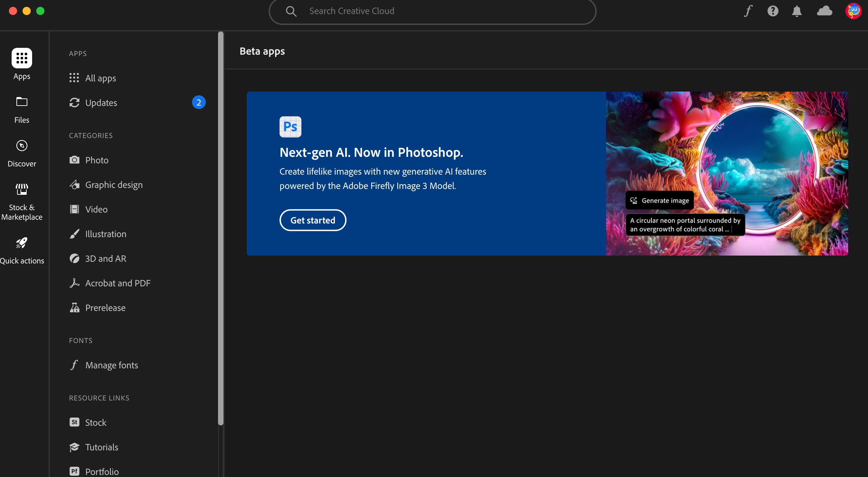
Task: Open the fonts icon in top bar
Action: [748, 11]
